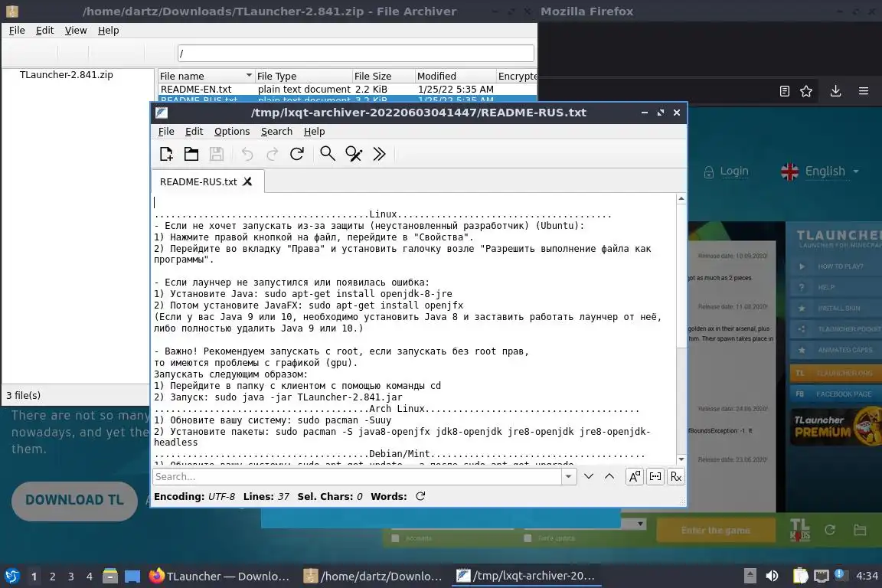Open the English language dropdown on the website
The height and width of the screenshot is (588, 882).
coord(820,171)
